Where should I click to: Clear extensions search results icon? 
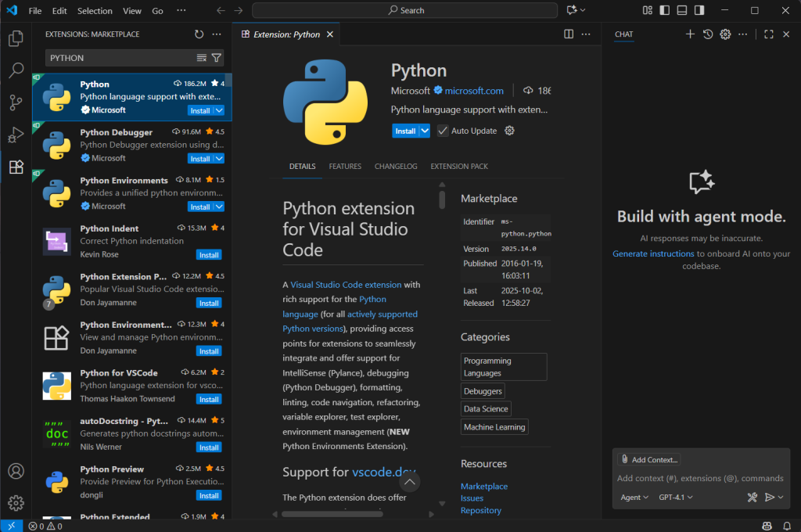(202, 58)
